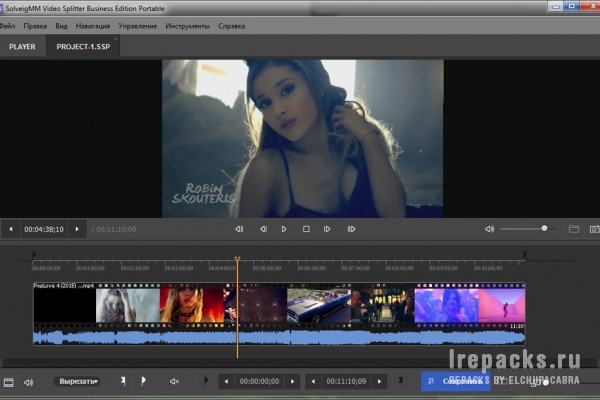
Task: Click the blue Сохранить button
Action: click(455, 381)
